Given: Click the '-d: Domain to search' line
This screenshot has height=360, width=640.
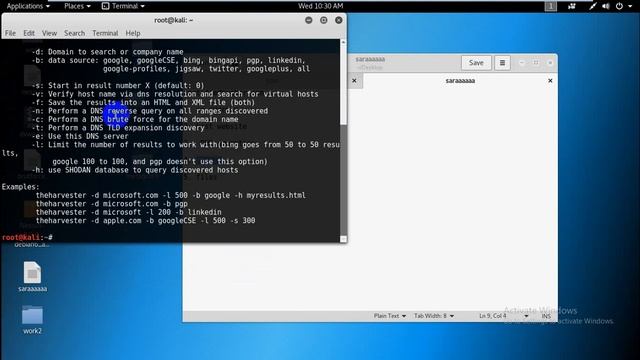Looking at the screenshot, I should click(x=107, y=52).
